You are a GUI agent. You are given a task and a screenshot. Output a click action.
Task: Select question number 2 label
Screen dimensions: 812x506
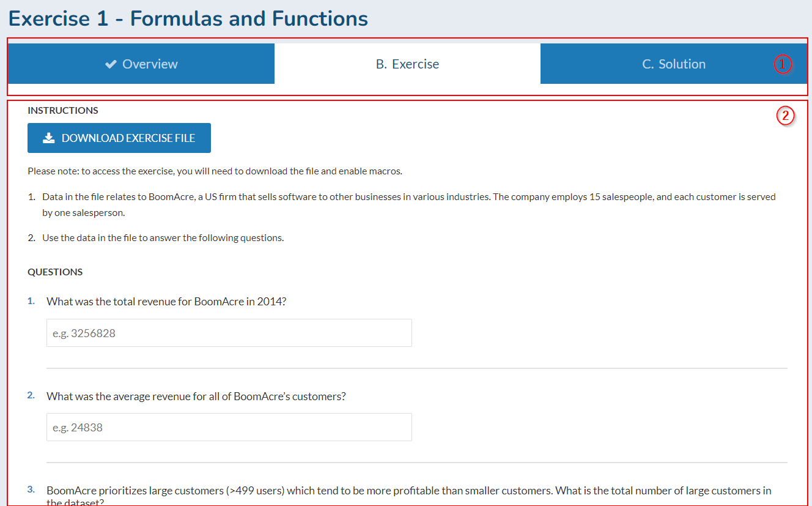pyautogui.click(x=31, y=395)
